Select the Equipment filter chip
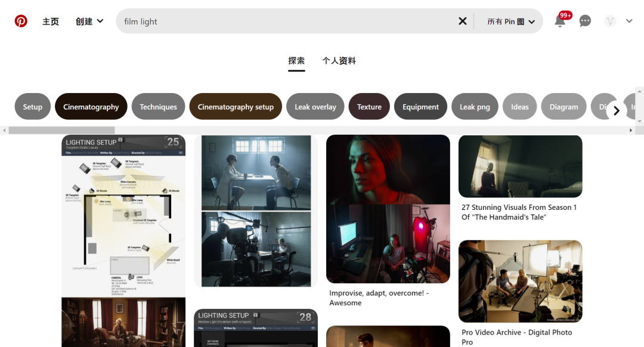The image size is (644, 347). click(420, 107)
